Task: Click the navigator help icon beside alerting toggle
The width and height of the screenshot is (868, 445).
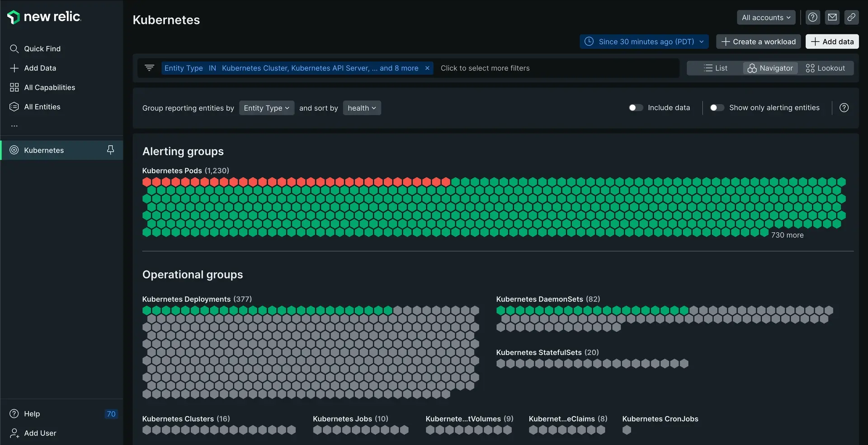Action: 844,108
